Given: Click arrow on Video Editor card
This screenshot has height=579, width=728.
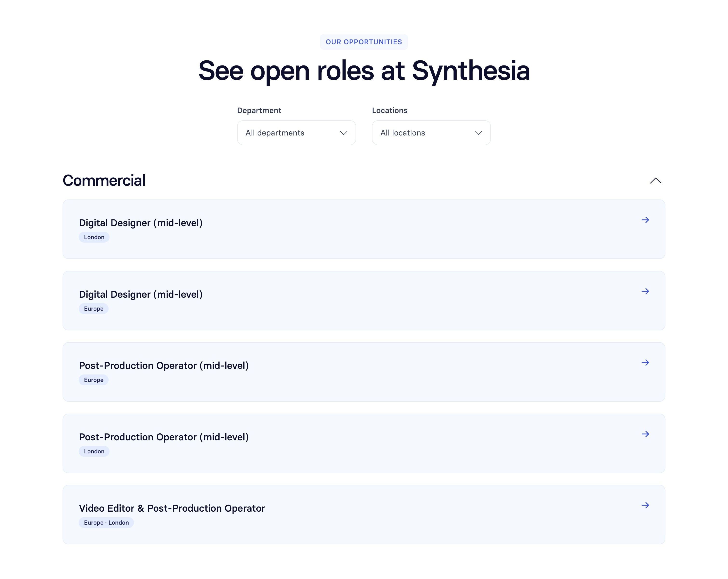Looking at the screenshot, I should coord(645,505).
